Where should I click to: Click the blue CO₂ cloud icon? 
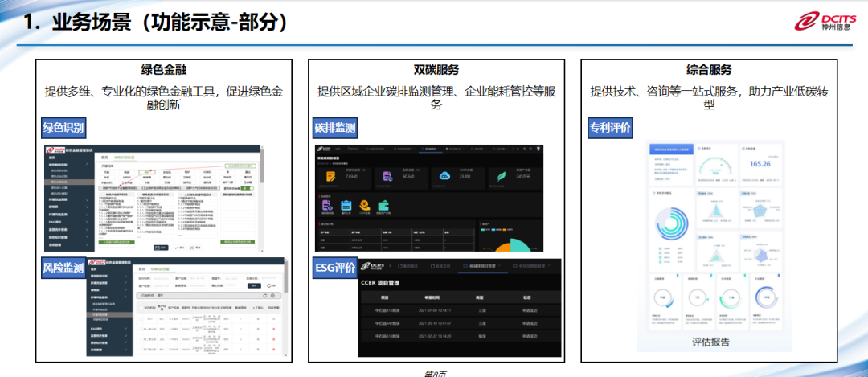coord(444,175)
